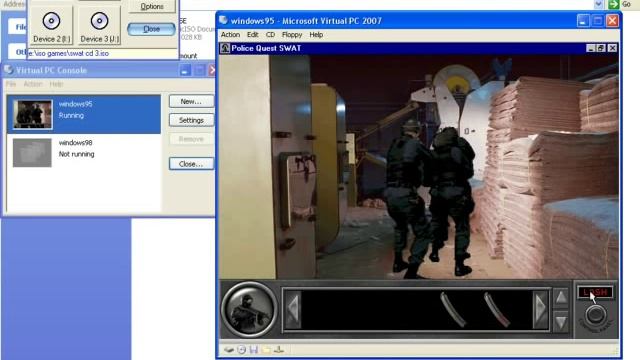Select the windows95 running virtual machine
The image size is (640, 360).
pos(84,114)
